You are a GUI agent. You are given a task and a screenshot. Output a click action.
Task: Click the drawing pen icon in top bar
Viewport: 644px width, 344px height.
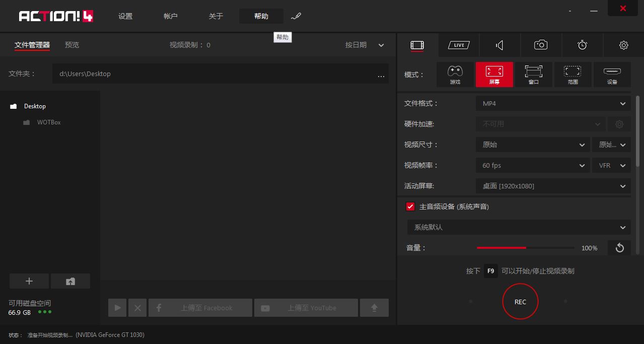(296, 16)
